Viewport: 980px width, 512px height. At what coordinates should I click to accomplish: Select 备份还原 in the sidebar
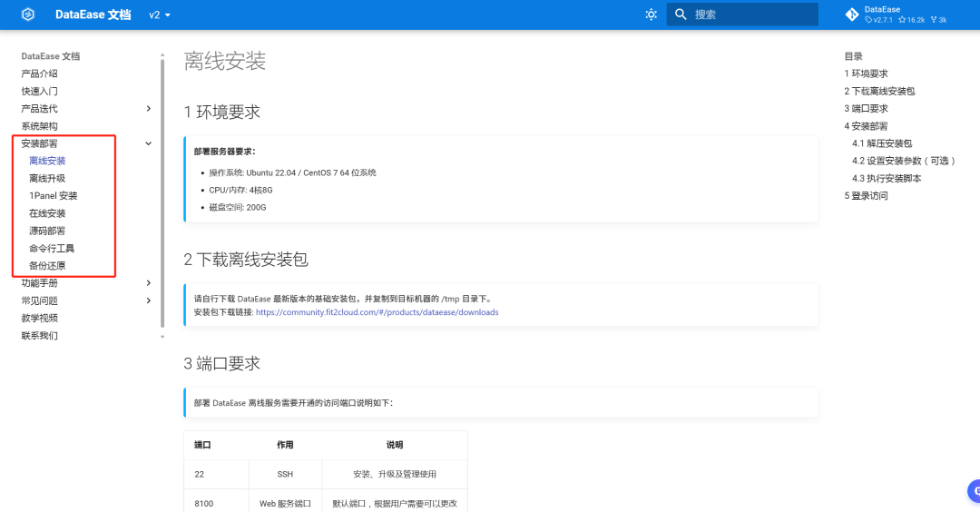(x=47, y=266)
